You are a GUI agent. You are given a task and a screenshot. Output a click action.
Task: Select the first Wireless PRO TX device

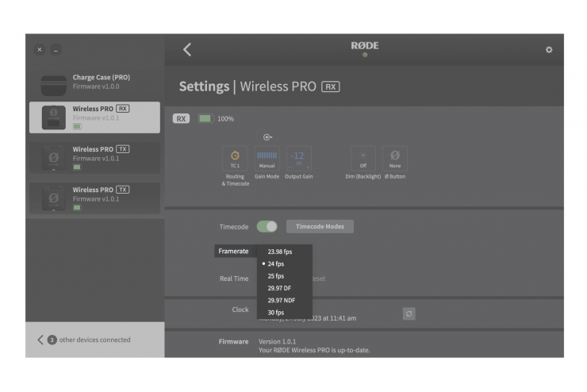pos(94,157)
